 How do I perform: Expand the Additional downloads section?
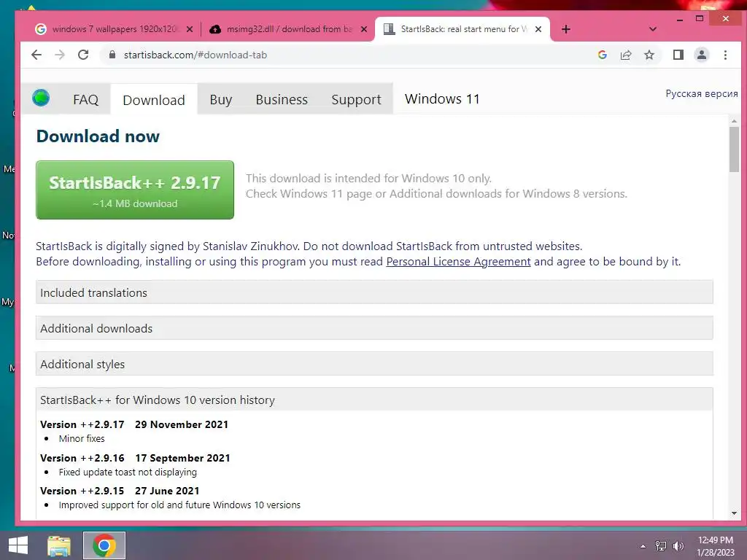[374, 328]
